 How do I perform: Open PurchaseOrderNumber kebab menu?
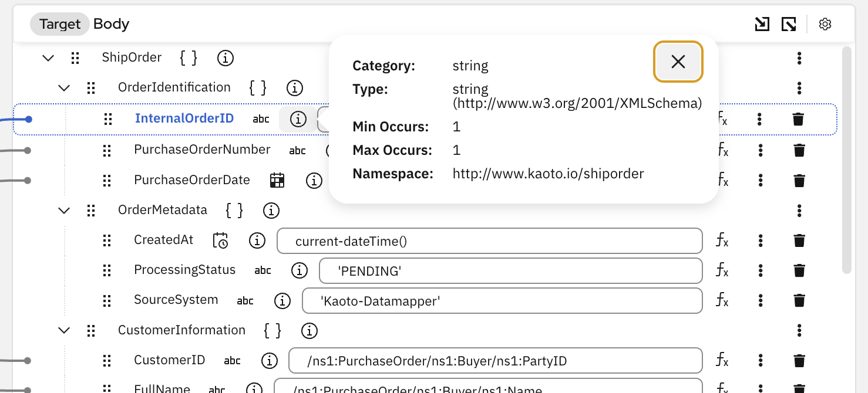click(761, 150)
